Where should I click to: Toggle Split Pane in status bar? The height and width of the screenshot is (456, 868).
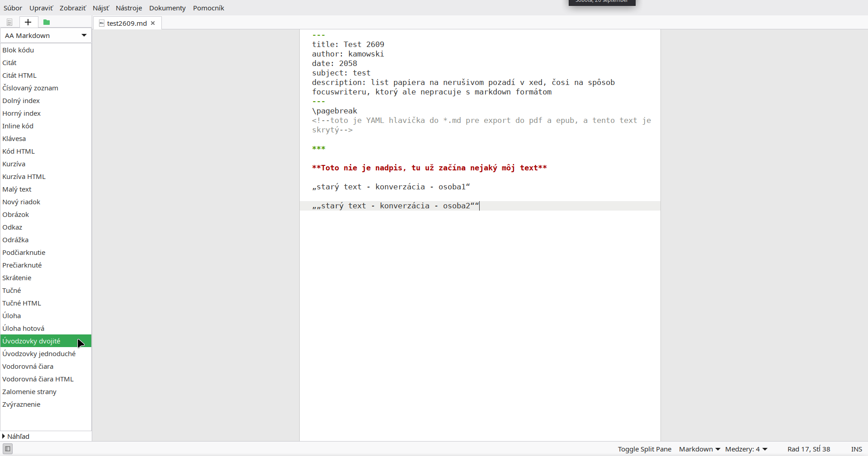click(x=645, y=449)
